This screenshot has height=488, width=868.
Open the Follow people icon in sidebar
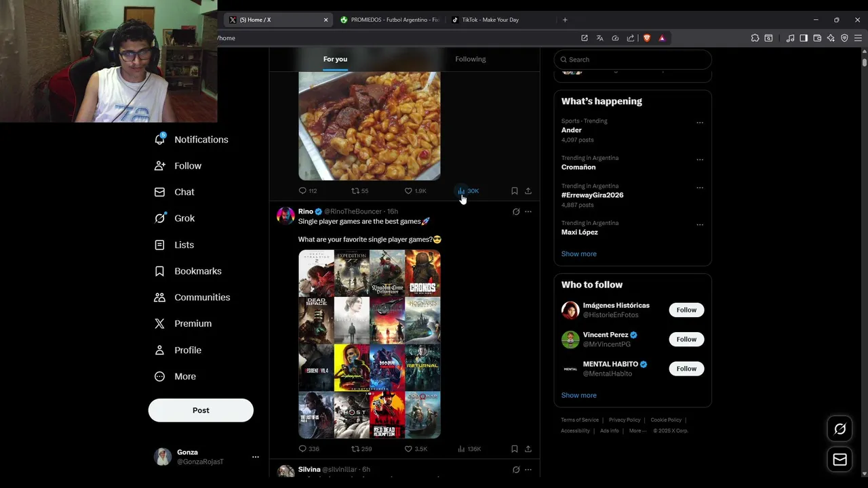point(160,165)
